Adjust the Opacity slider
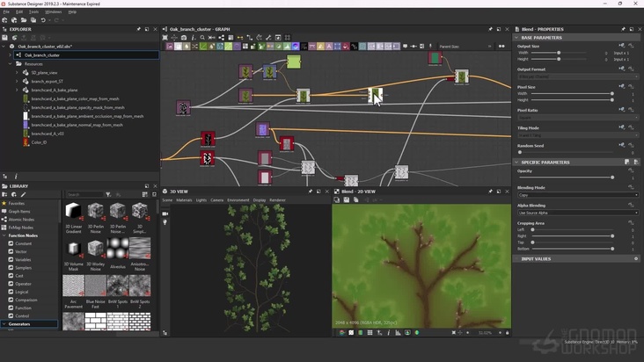 [x=566, y=177]
